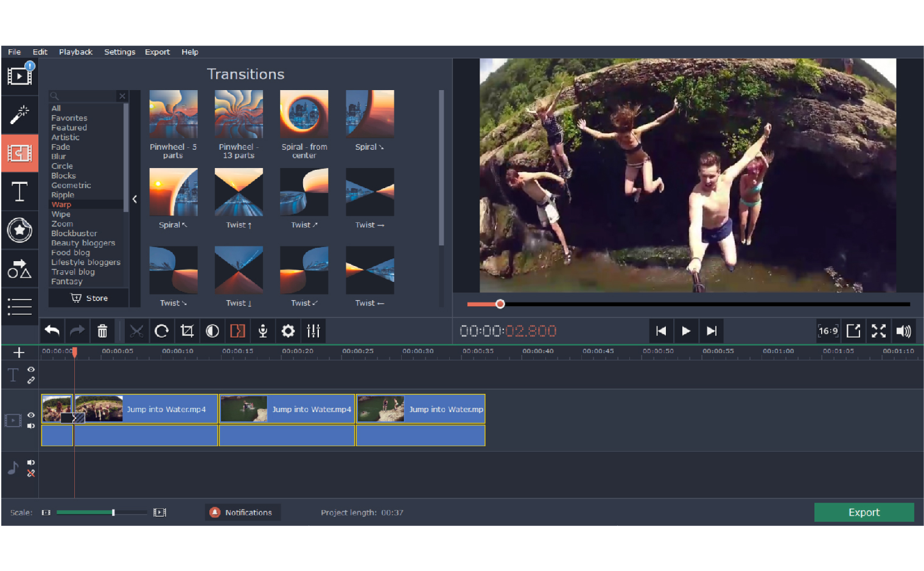Open the More tools list tab
This screenshot has height=571, width=924.
(x=19, y=306)
